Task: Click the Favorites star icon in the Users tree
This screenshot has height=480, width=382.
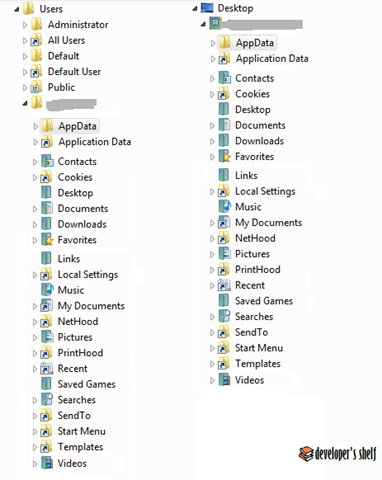Action: click(x=47, y=240)
